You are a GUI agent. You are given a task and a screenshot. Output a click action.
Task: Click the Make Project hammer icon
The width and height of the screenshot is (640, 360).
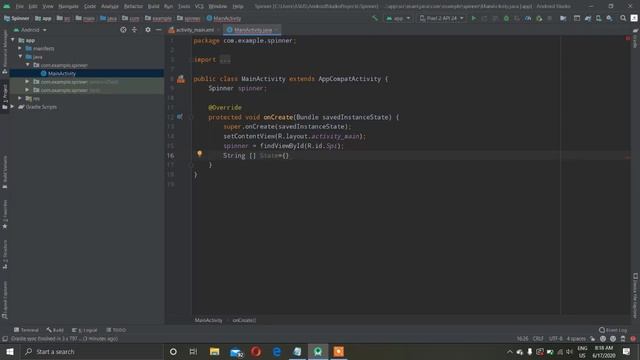tap(375, 18)
